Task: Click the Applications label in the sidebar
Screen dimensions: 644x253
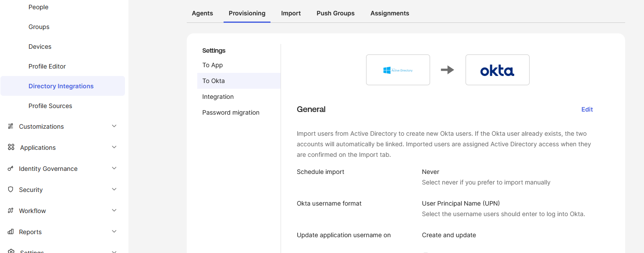Action: (38, 148)
